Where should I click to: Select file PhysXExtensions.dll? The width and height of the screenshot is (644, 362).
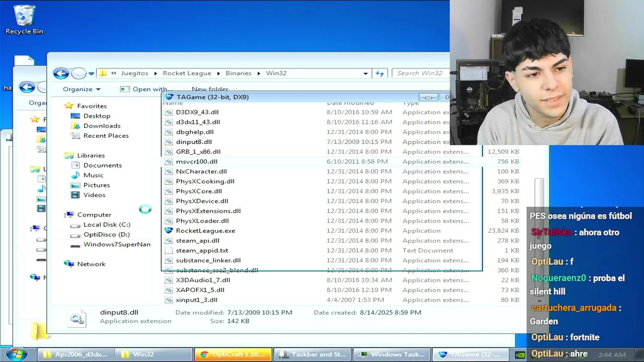click(208, 211)
